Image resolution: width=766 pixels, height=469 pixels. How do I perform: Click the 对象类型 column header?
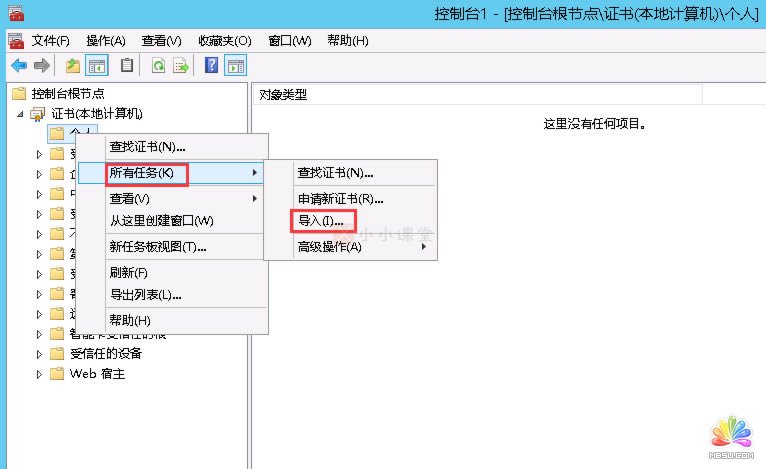[x=283, y=94]
